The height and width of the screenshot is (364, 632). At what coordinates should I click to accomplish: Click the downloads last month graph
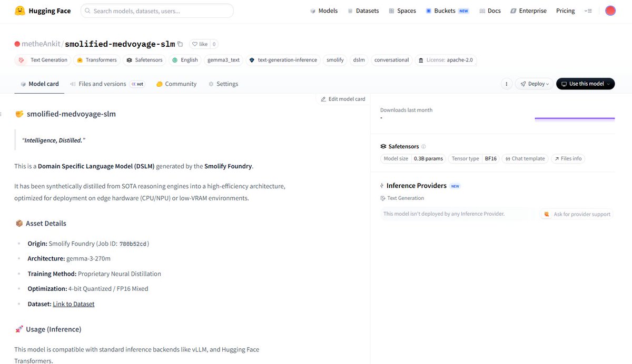(x=575, y=118)
